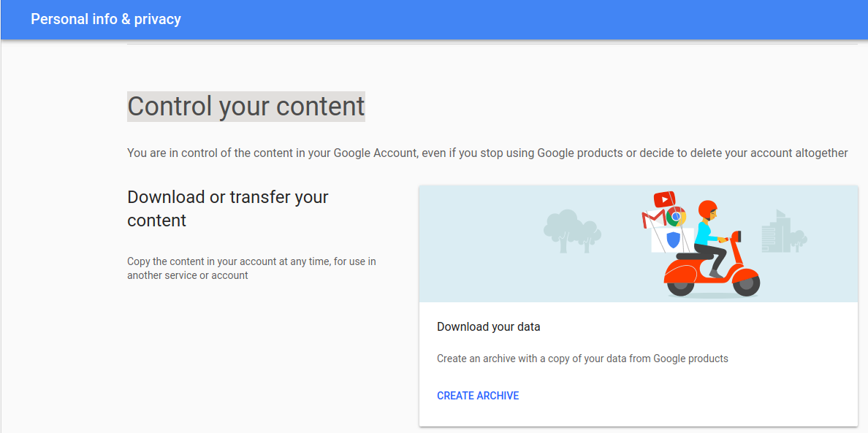Click the rider's orange helmet
Viewport: 868px width, 433px height.
click(x=707, y=210)
